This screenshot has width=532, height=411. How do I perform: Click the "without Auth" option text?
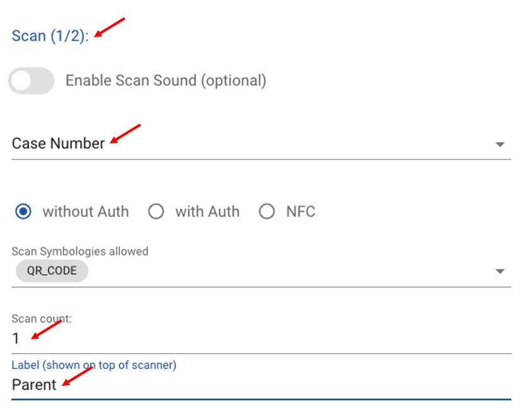point(86,211)
